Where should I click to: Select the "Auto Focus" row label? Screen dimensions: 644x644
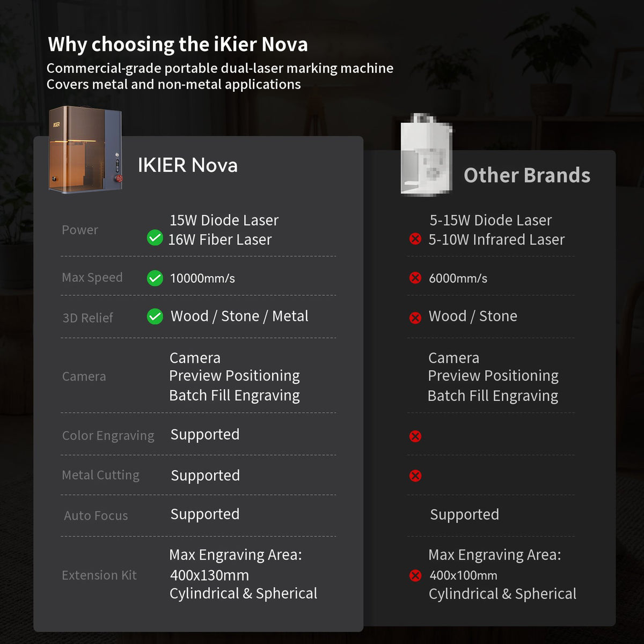pos(96,516)
